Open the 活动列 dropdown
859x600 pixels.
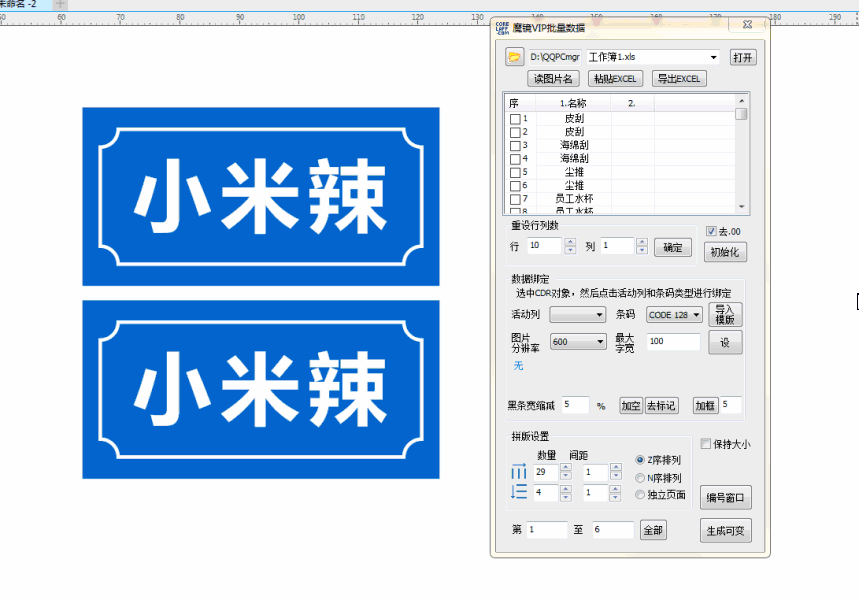coord(599,315)
